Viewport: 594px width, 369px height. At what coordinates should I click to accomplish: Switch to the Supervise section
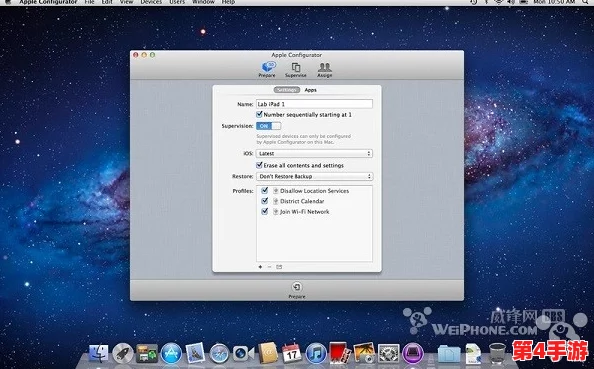(296, 70)
